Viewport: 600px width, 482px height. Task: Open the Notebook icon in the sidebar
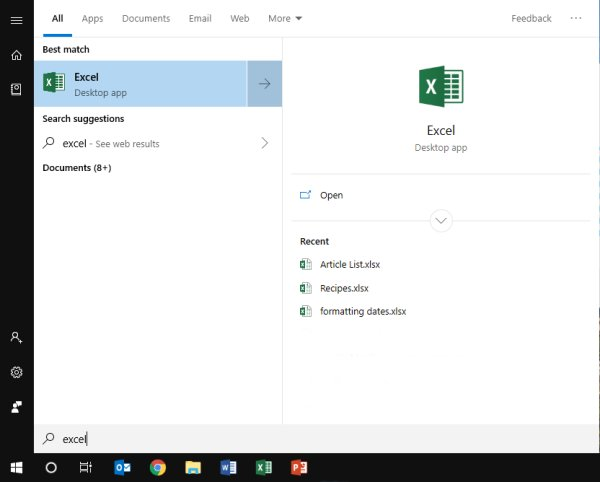[x=16, y=89]
